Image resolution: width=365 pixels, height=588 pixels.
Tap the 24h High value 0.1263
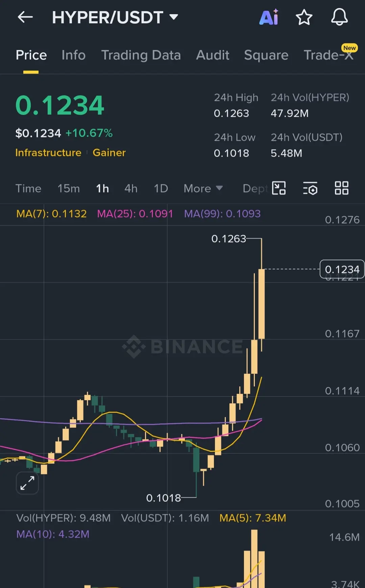(x=232, y=113)
